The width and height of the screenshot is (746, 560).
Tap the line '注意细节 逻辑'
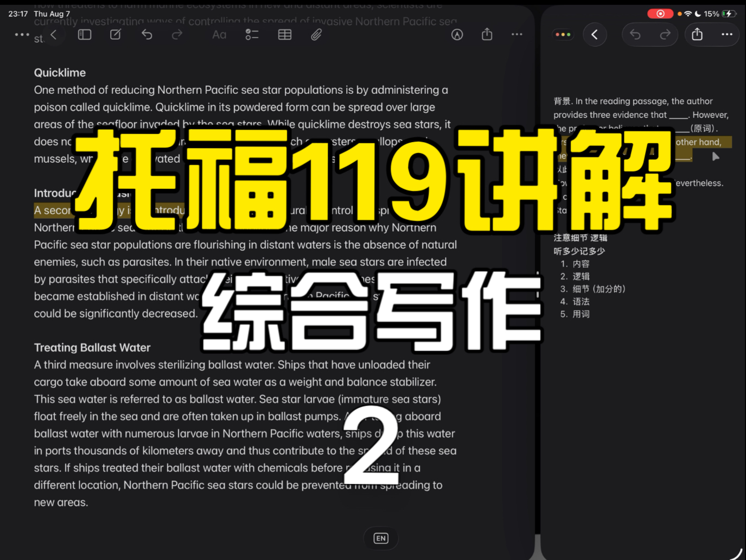coord(581,238)
